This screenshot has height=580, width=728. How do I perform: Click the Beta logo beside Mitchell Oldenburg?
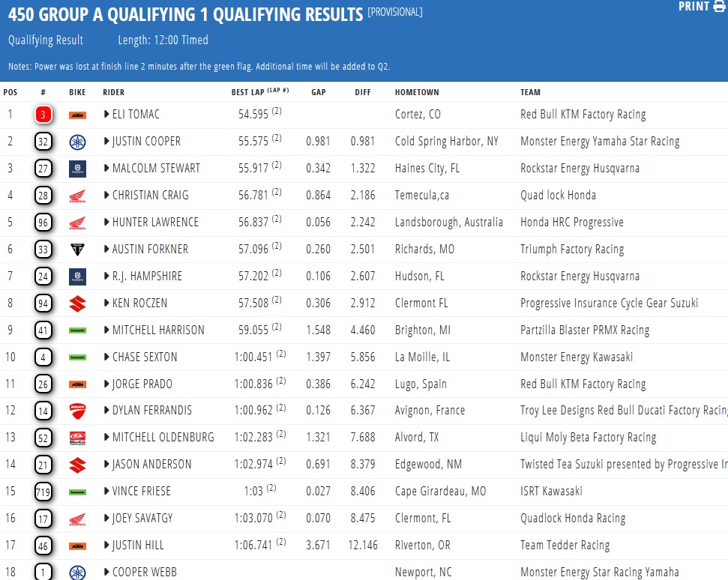pyautogui.click(x=77, y=438)
